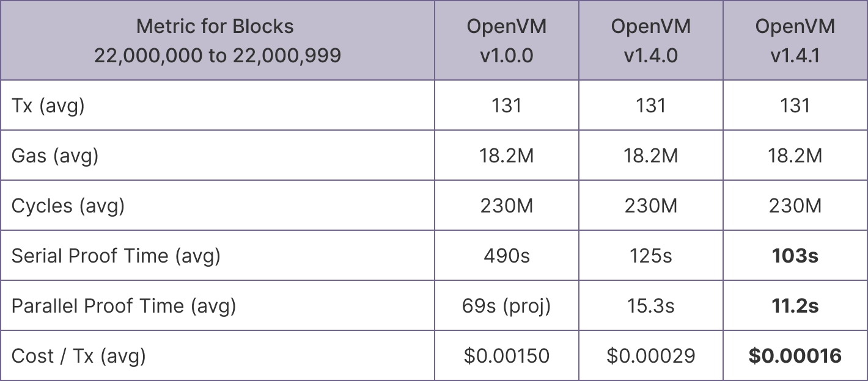Viewport: 868px width, 381px height.
Task: Click the 'Serial Proof Time (avg)' label
Action: point(116,256)
